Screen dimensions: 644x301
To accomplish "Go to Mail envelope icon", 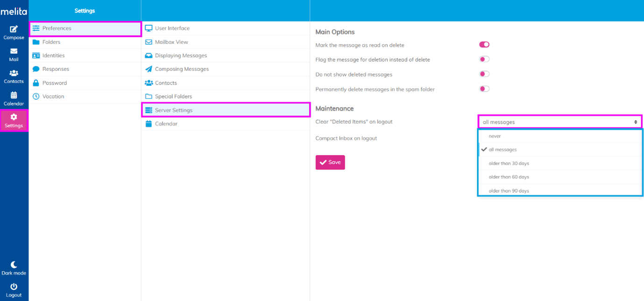I will 14,54.
